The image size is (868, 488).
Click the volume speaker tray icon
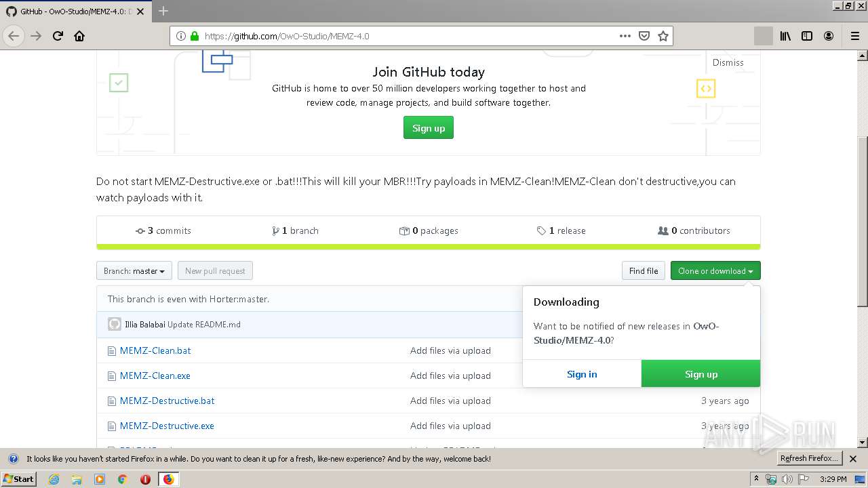787,479
